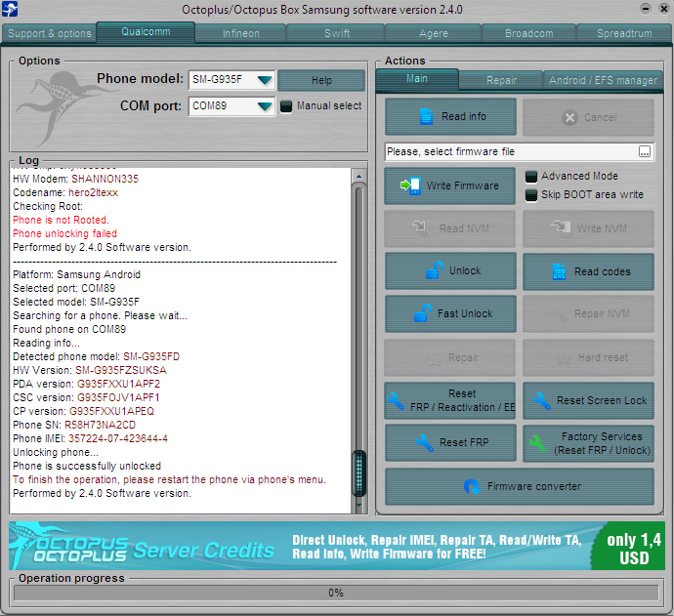Viewport: 674px width, 616px height.
Task: Enable the Manual select checkbox
Action: click(287, 106)
